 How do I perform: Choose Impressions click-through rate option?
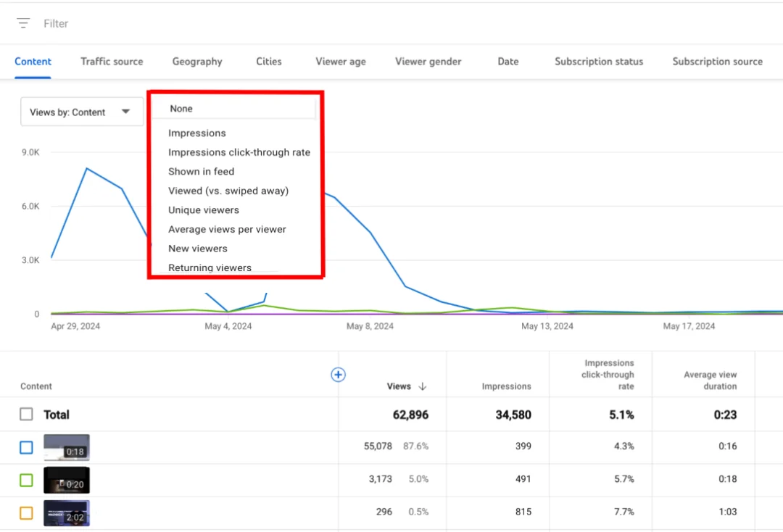239,152
